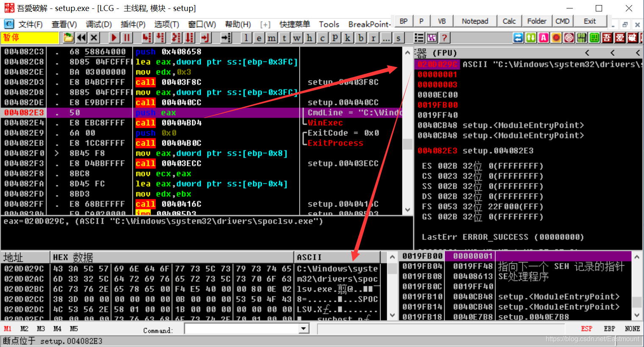Open Handles window with 'h' button

pyautogui.click(x=310, y=38)
